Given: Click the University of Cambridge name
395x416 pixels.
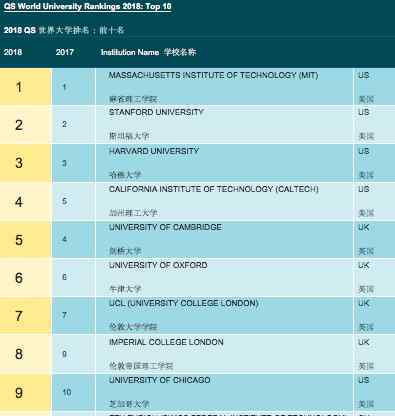Looking at the screenshot, I should point(165,227).
